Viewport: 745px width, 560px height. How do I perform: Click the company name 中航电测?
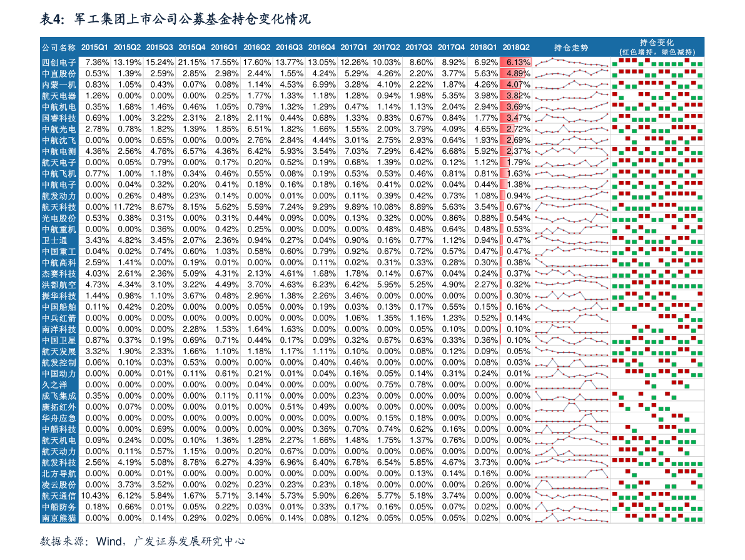58,151
